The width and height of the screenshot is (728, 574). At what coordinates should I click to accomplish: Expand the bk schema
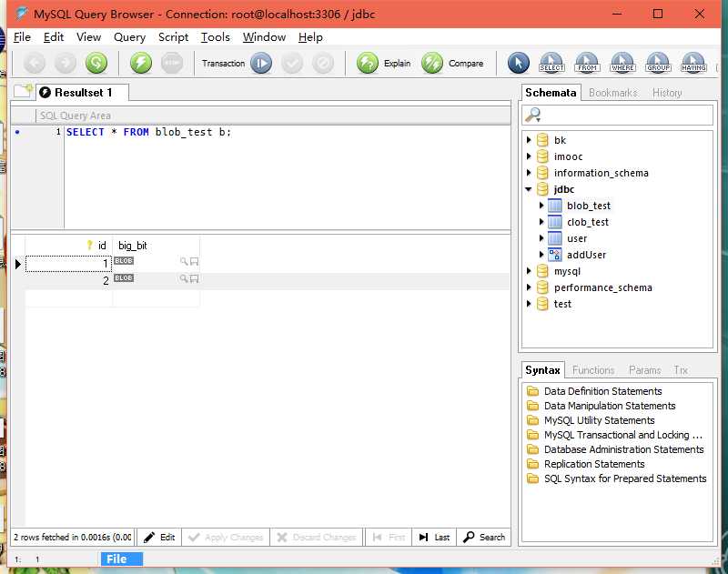pos(529,140)
